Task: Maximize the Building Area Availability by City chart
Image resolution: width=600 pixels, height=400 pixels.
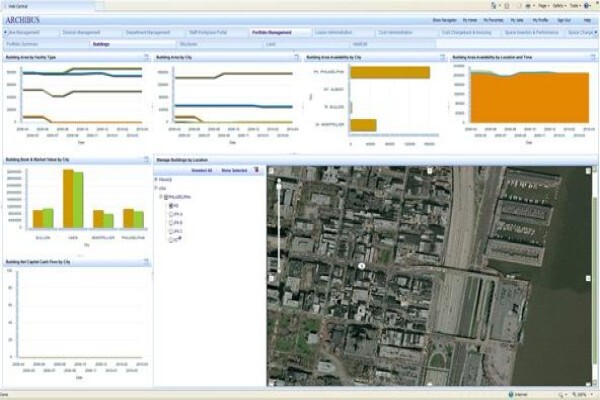Action: [442, 57]
